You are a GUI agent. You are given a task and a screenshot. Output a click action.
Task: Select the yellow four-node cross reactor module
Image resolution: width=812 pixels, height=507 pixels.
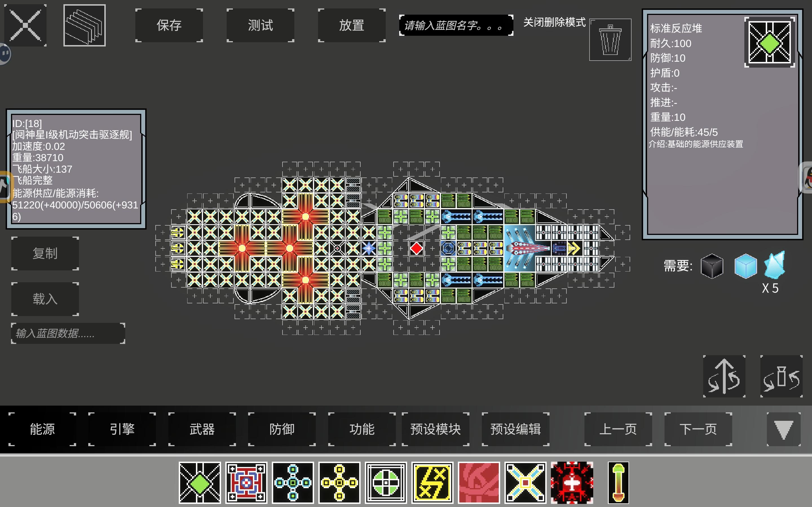pos(339,482)
